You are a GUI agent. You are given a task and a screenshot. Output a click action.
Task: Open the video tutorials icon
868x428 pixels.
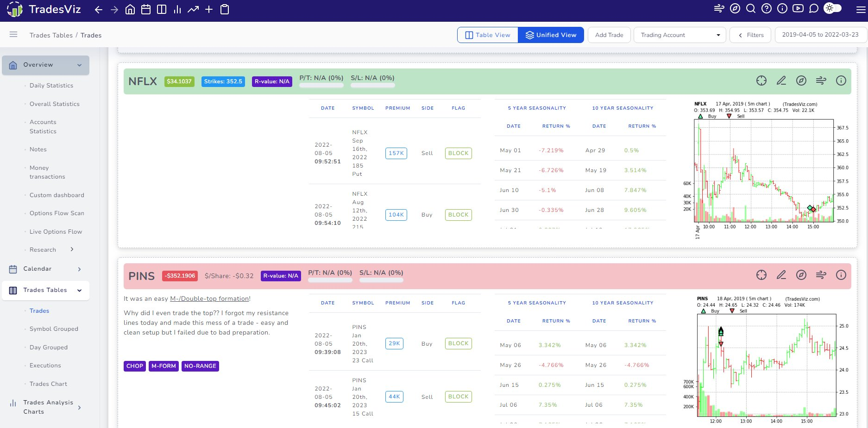(798, 8)
